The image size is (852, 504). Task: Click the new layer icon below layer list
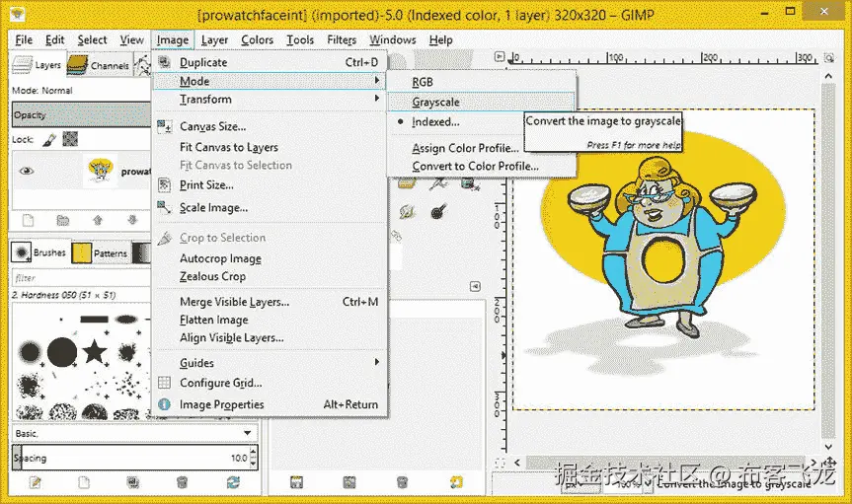29,220
